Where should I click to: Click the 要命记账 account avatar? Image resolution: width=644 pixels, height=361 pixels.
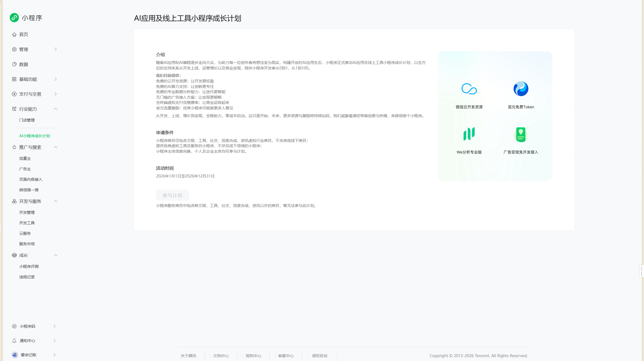tap(15, 355)
